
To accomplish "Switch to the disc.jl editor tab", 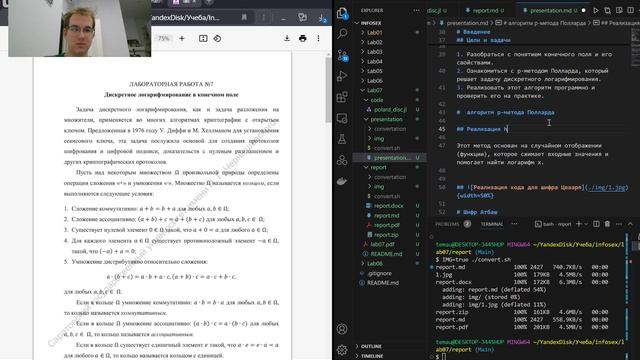I will click(x=437, y=10).
